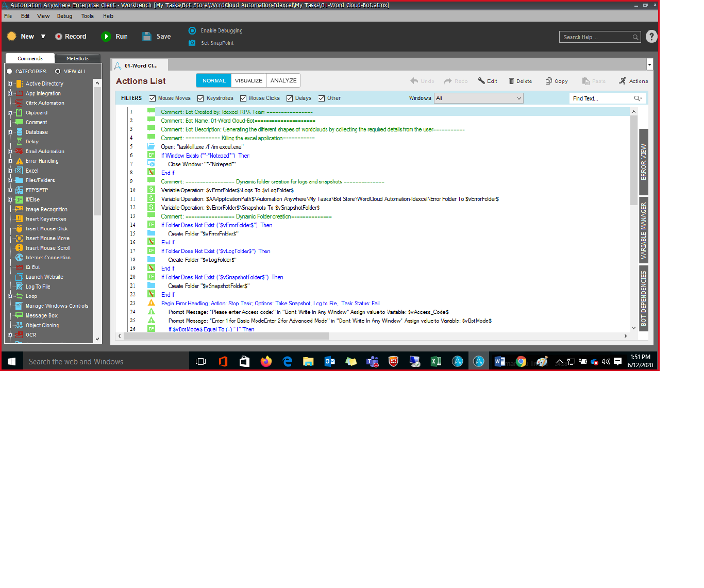Toggle the Keystrokes filter checkbox

pyautogui.click(x=200, y=98)
